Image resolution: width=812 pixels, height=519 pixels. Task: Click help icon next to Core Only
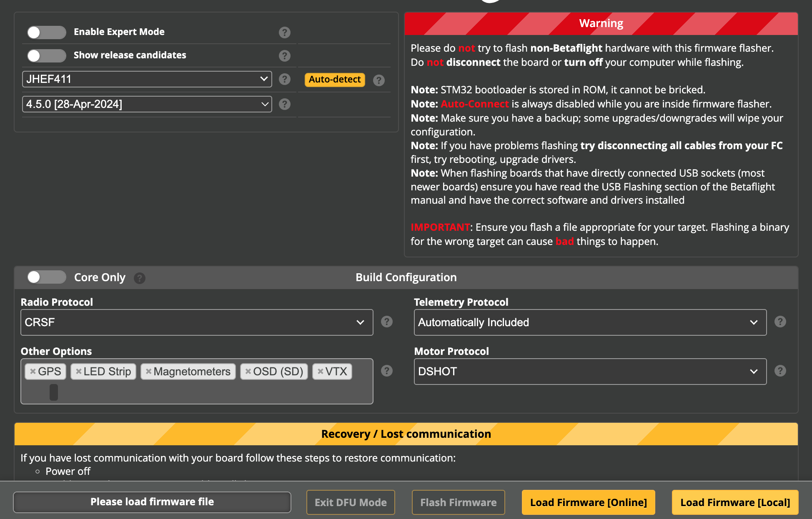click(140, 278)
